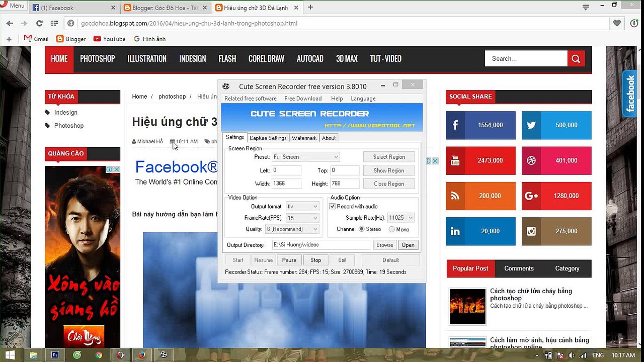Open the Gmail bookmark
The width and height of the screenshot is (644, 362).
click(x=36, y=39)
